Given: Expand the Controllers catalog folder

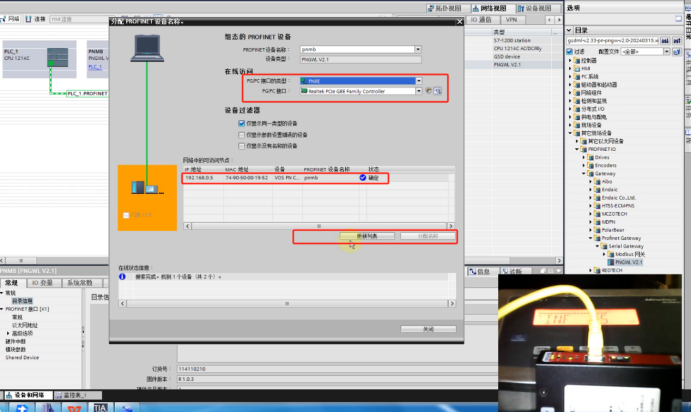Looking at the screenshot, I should pyautogui.click(x=570, y=60).
